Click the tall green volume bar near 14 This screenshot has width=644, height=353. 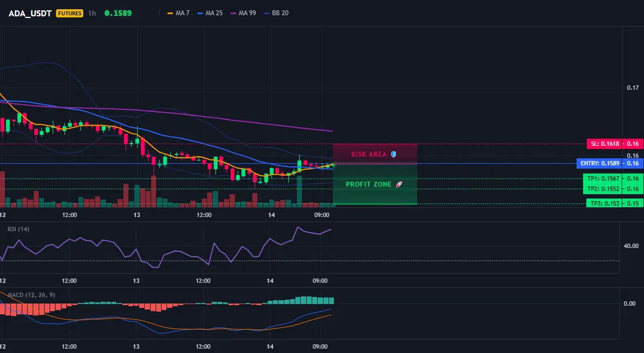(x=299, y=191)
